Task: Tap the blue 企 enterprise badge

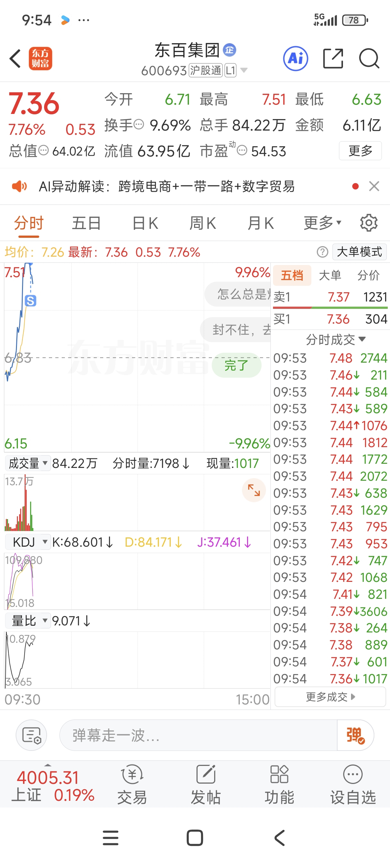Action: (x=230, y=50)
